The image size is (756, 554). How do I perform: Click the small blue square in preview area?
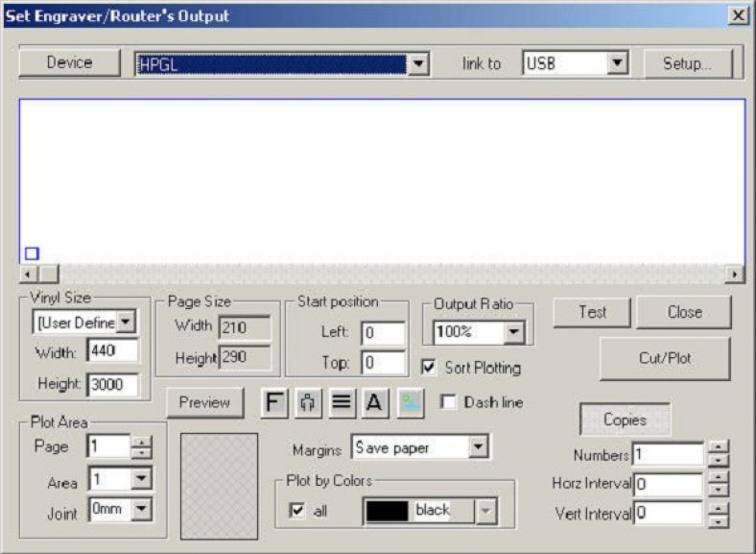pyautogui.click(x=32, y=253)
